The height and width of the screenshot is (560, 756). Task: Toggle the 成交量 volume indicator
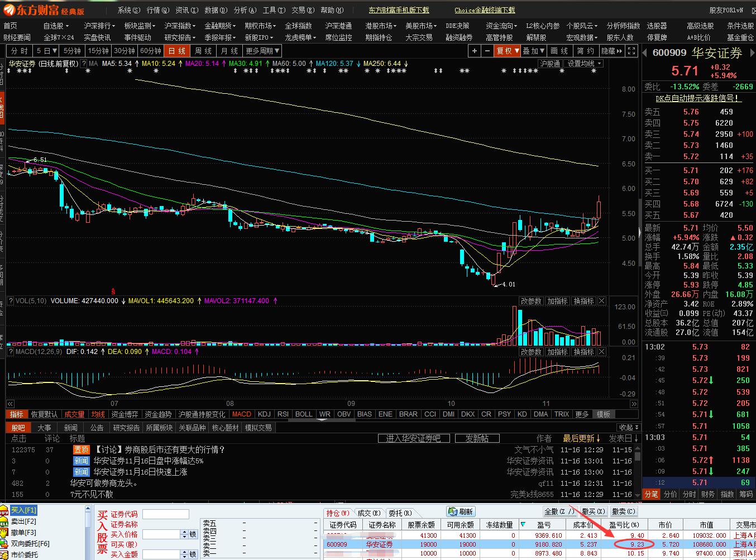[74, 414]
